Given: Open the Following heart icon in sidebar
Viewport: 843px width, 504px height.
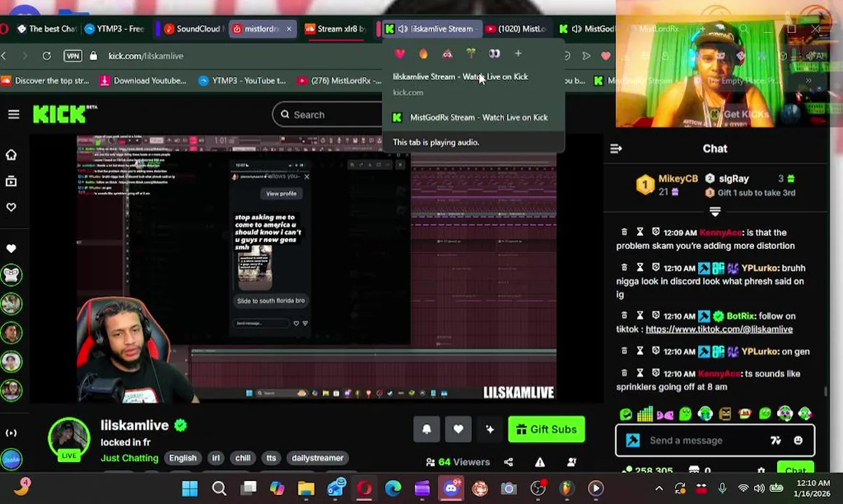Looking at the screenshot, I should (11, 207).
